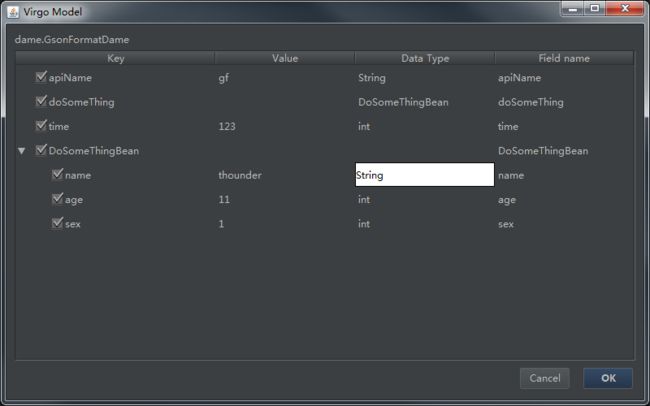
Task: Click the OK button
Action: pyautogui.click(x=608, y=378)
